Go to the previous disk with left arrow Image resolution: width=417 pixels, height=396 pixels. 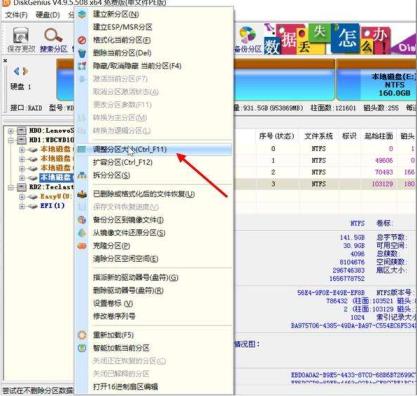click(x=16, y=71)
